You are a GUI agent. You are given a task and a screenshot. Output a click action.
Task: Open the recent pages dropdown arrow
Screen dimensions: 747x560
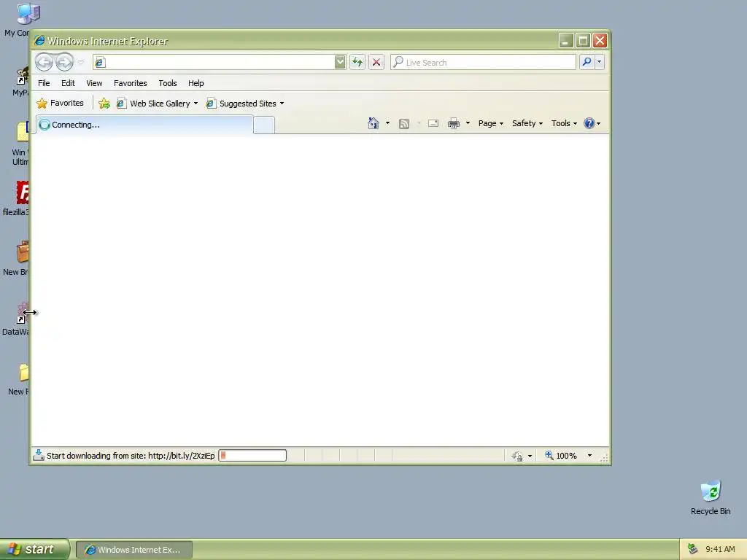point(81,63)
